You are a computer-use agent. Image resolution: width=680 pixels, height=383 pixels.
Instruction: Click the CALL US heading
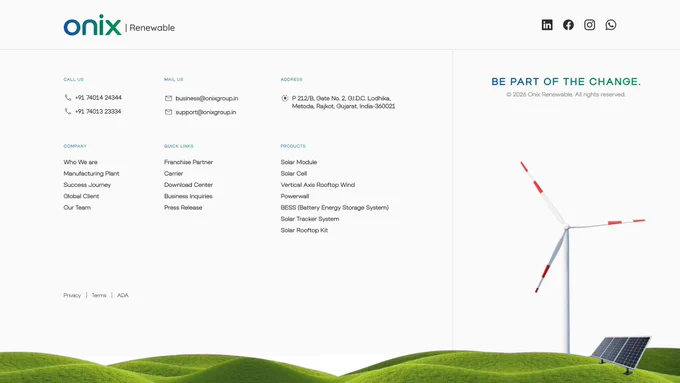click(x=73, y=79)
